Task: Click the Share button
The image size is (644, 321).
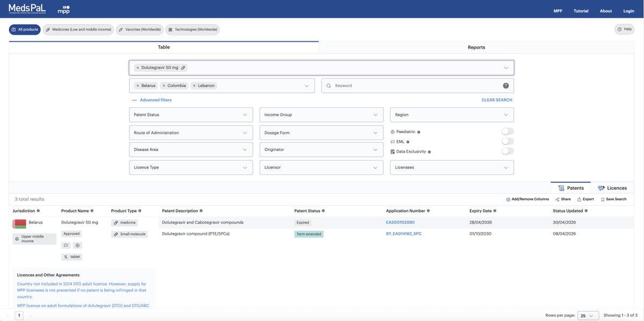Action: point(563,199)
